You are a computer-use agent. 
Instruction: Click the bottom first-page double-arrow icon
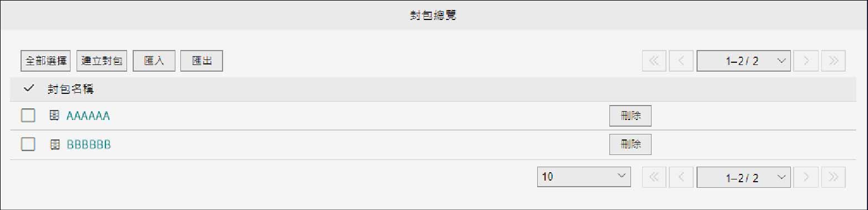pyautogui.click(x=654, y=177)
